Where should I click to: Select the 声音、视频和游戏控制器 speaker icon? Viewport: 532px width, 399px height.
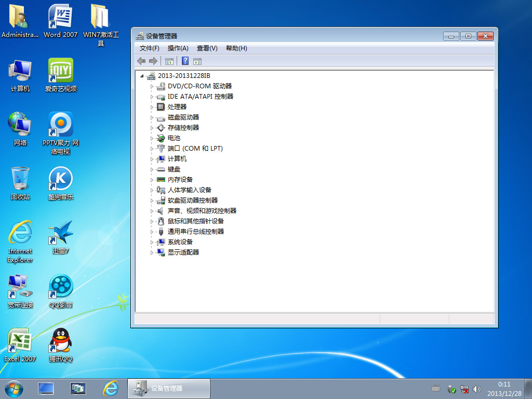(x=161, y=211)
